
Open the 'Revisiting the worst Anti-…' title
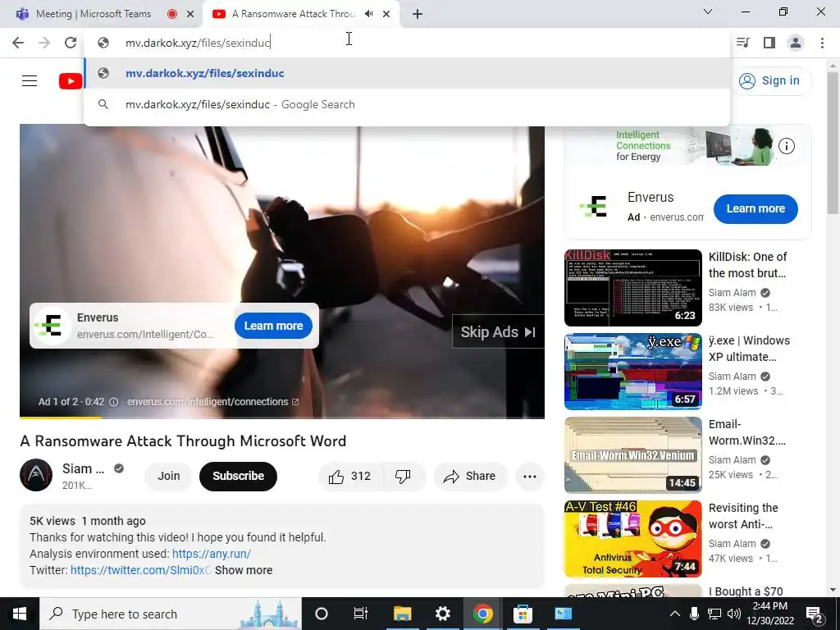pos(743,516)
